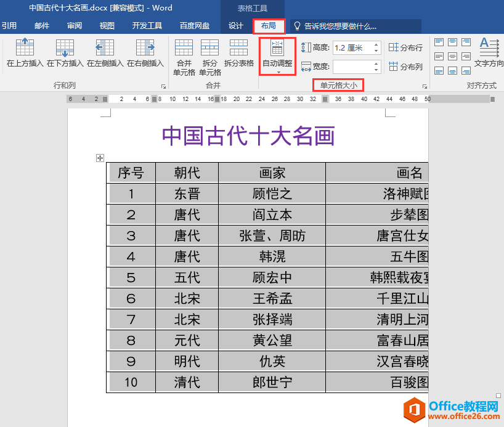Viewport: 504px width, 427px height.
Task: Align bottom center
Action: coord(453,70)
